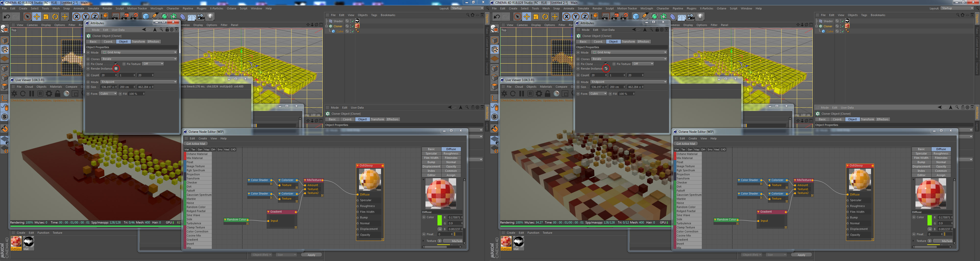Select the Rotate tool in right CINEMA 4D toolbar

tap(545, 16)
